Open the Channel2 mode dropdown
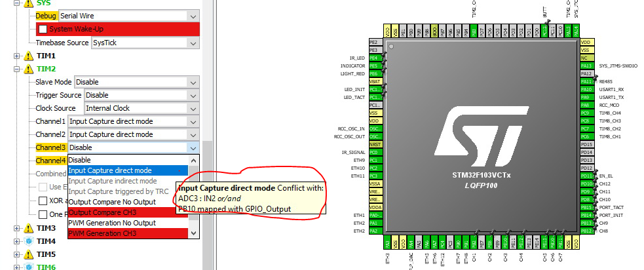The height and width of the screenshot is (270, 644). [x=134, y=135]
